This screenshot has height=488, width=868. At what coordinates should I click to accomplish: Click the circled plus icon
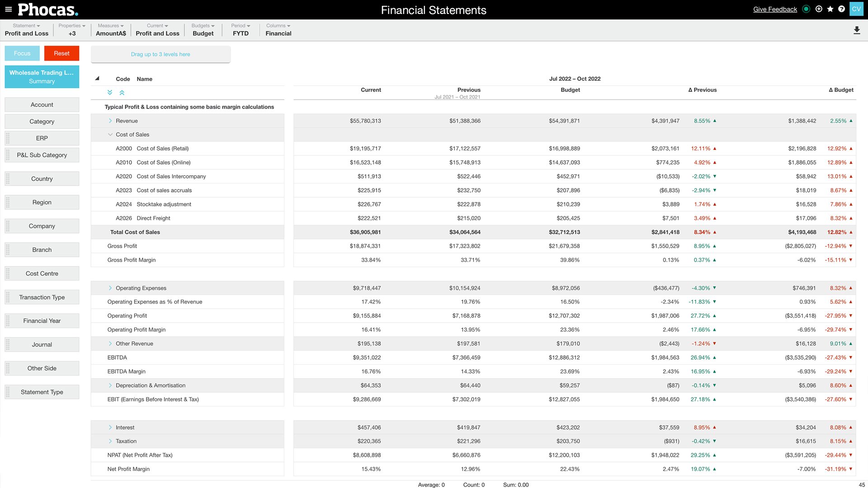(819, 9)
